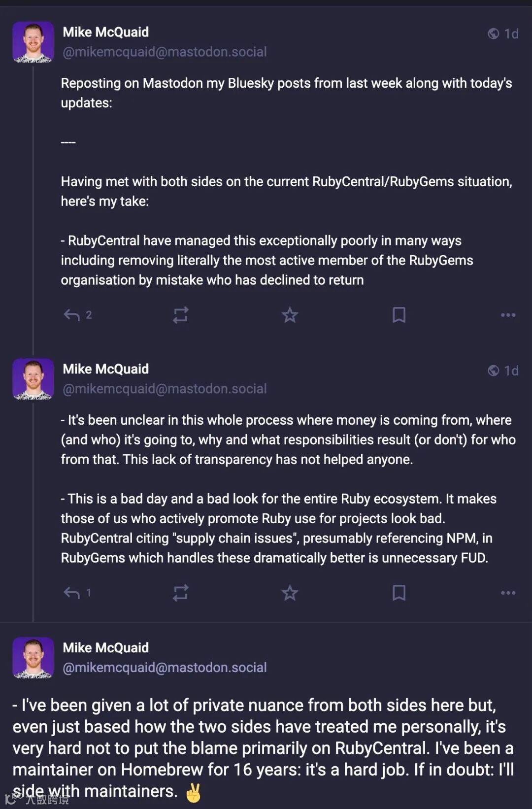Open Mike McQuaid avatar on first post
Image resolution: width=532 pixels, height=809 pixels.
(33, 42)
